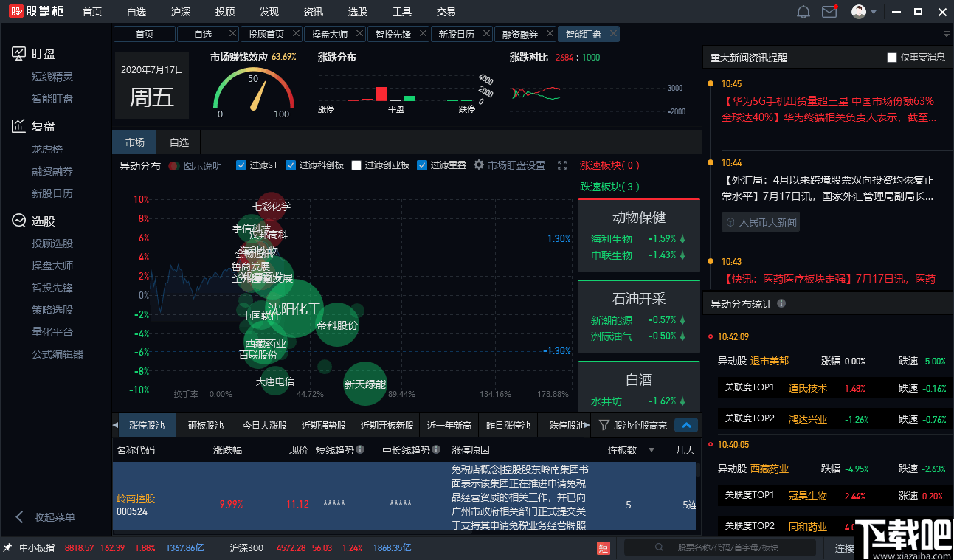This screenshot has width=954, height=560.
Task: Open 龙虎榜 in sidebar
Action: coord(47,149)
